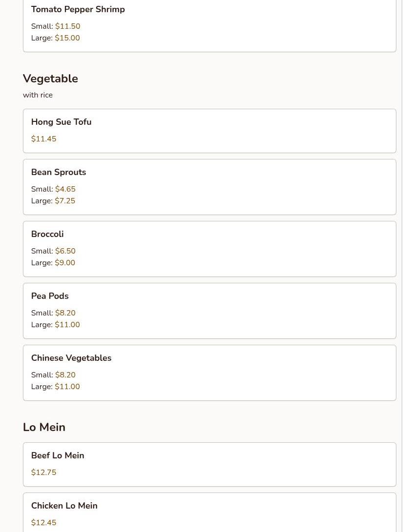Click the Broccoli item title
The width and height of the screenshot is (412, 532).
[x=47, y=234]
